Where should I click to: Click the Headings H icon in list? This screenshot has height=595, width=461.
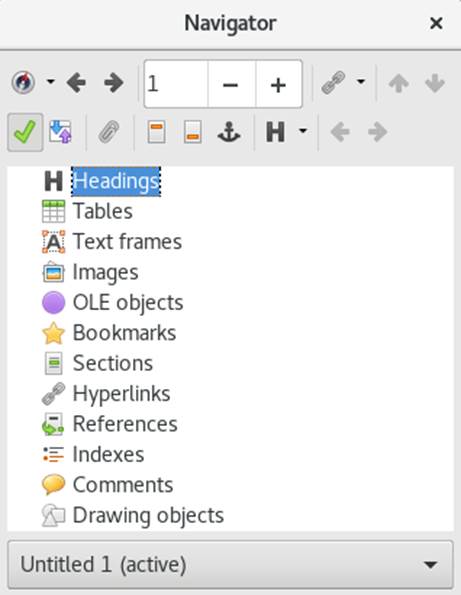(x=53, y=181)
